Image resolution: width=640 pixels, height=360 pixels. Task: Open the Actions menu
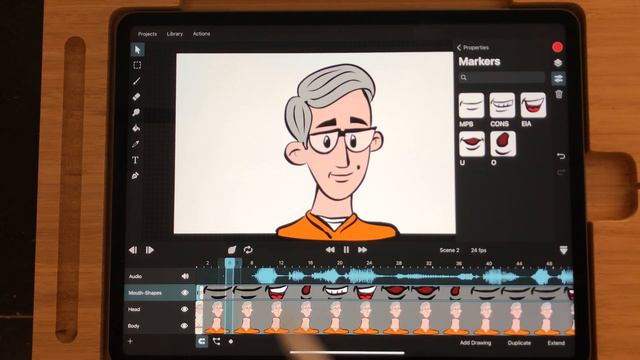201,34
